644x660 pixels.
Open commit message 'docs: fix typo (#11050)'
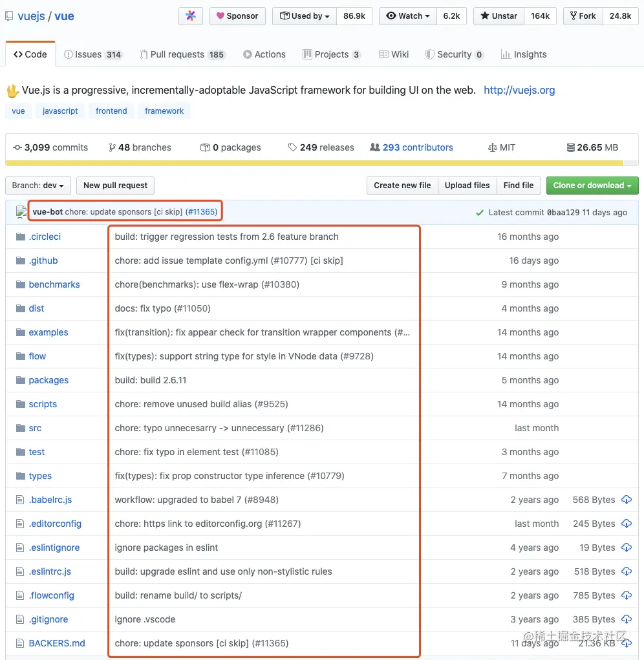(x=162, y=308)
